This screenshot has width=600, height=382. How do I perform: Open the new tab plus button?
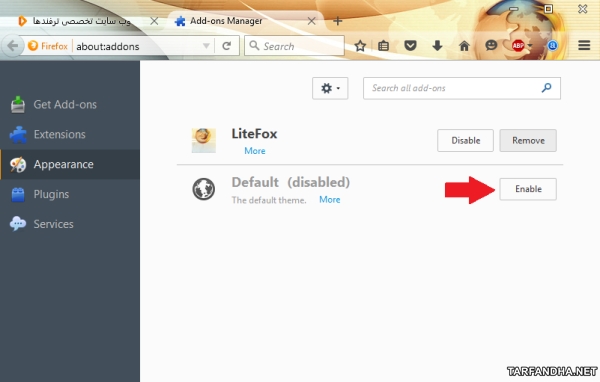(x=338, y=21)
